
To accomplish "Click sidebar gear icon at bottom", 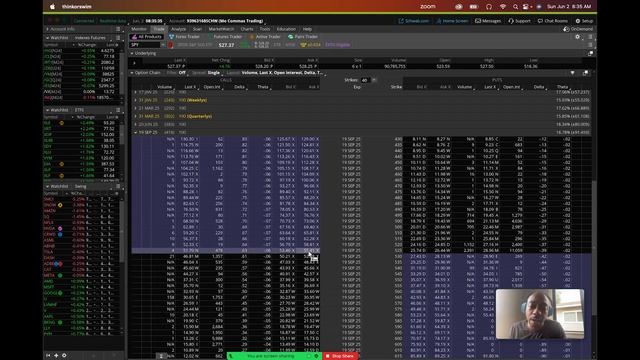I will coord(64,356).
